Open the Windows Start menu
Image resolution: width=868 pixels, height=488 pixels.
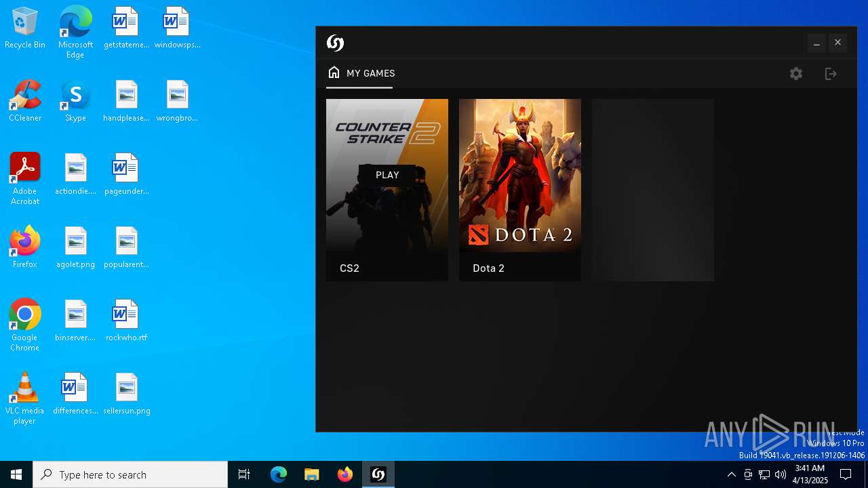click(x=16, y=474)
